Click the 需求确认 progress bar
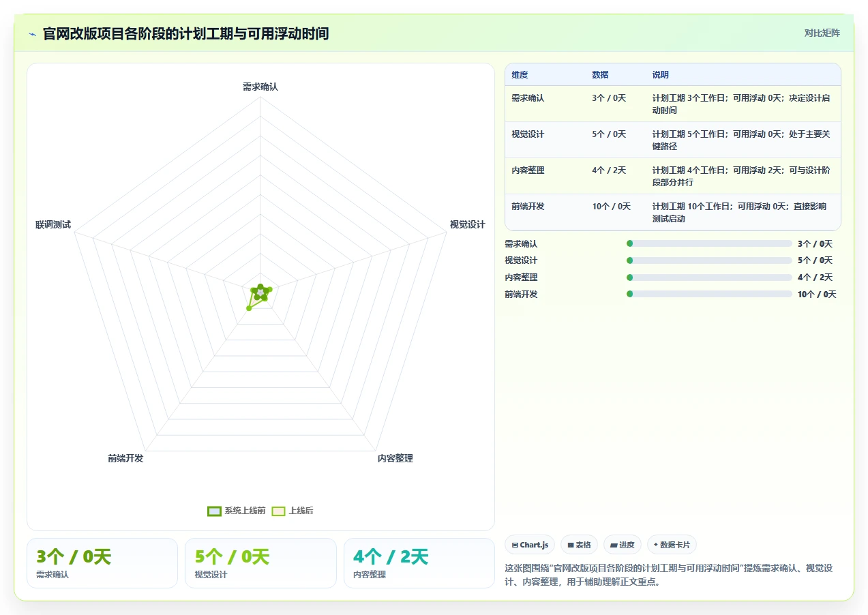868x615 pixels. [709, 243]
